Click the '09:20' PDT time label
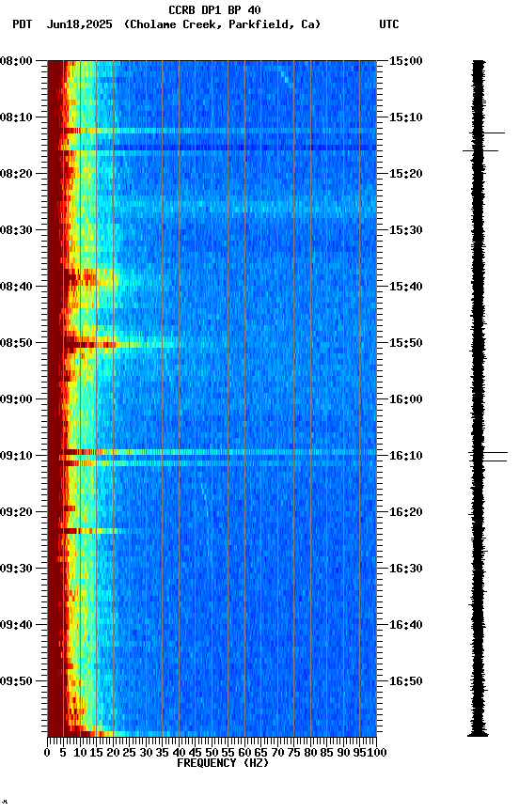This screenshot has width=519, height=812. point(16,512)
